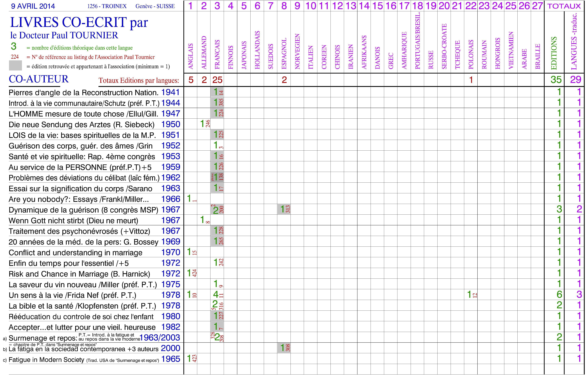The width and height of the screenshot is (588, 376).
Task: Click the ESPAGNOL column header
Action: coord(284,54)
